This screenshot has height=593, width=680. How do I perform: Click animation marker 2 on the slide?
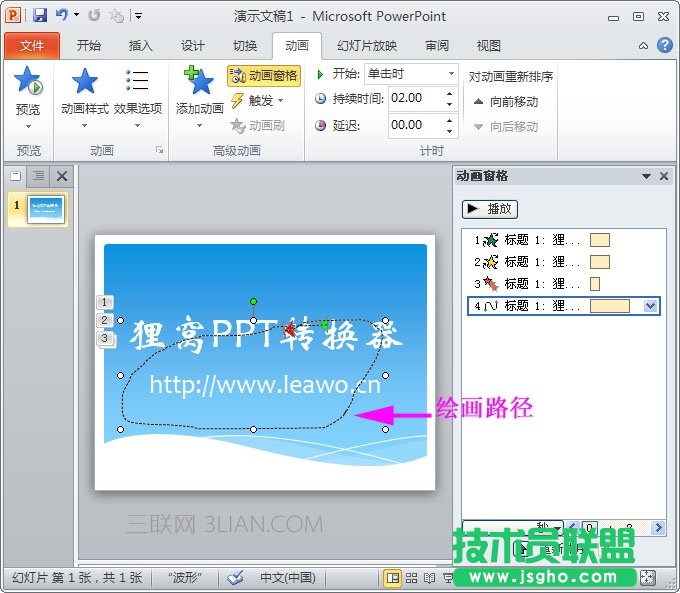[x=105, y=320]
